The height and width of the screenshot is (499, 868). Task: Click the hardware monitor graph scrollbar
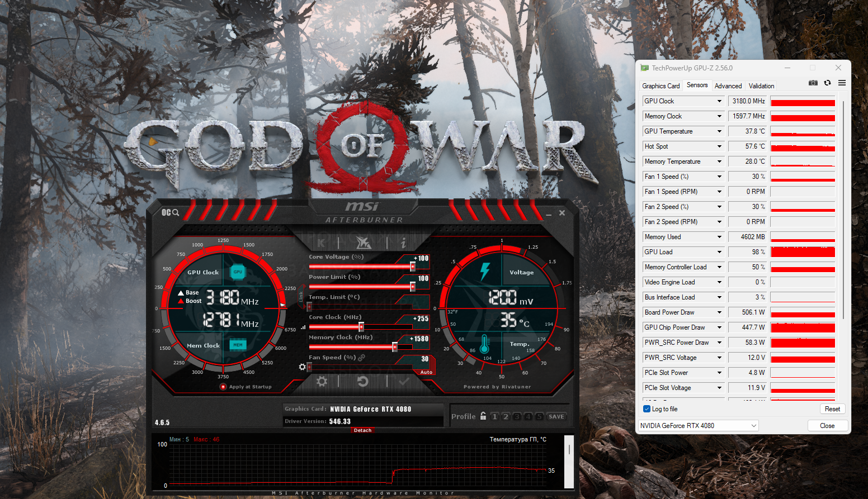[569, 462]
